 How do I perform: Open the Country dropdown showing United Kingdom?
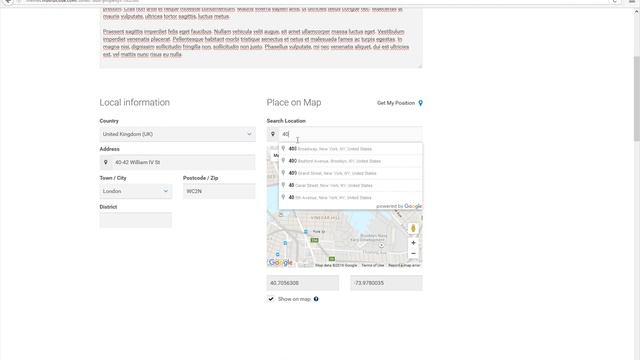coord(178,134)
